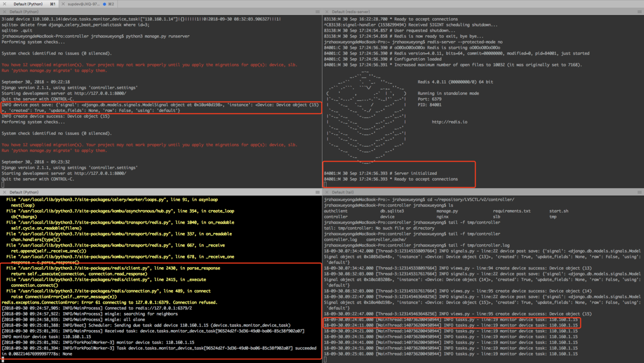This screenshot has height=363, width=644.
Task: Click 'tail -f tmp/controller.log' command line
Action: [x=417, y=245]
